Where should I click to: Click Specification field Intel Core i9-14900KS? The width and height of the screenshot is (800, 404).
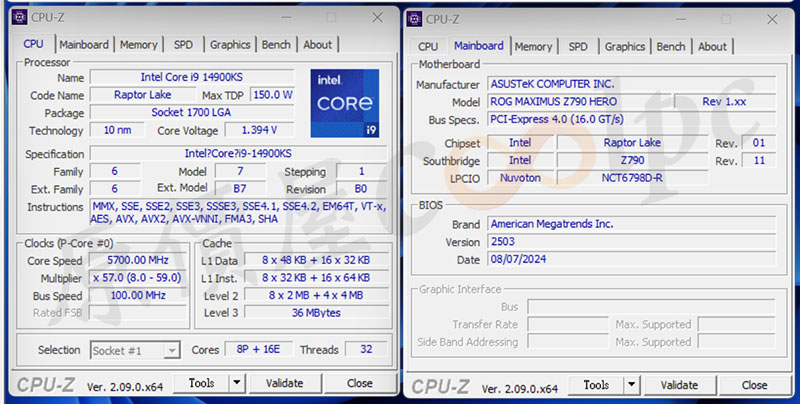pyautogui.click(x=238, y=153)
